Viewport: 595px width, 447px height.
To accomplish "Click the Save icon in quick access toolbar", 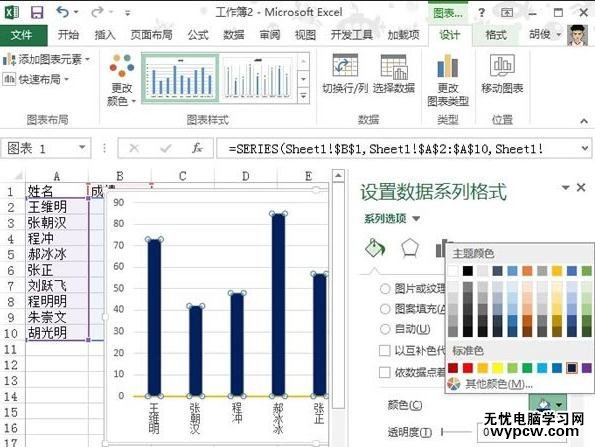I will [37, 13].
